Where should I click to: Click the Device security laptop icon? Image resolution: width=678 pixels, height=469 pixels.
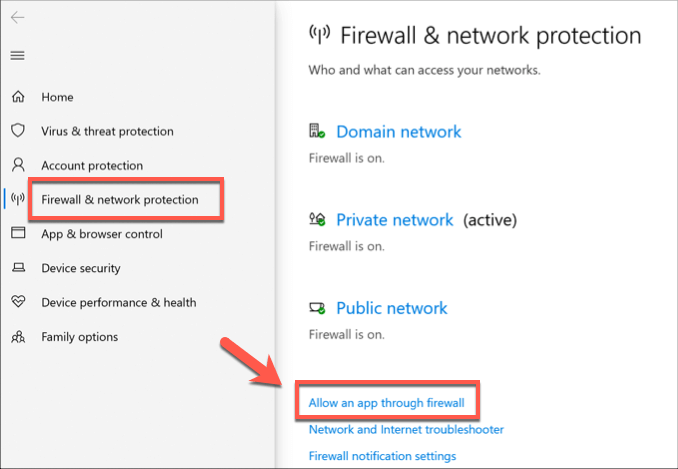pos(18,268)
